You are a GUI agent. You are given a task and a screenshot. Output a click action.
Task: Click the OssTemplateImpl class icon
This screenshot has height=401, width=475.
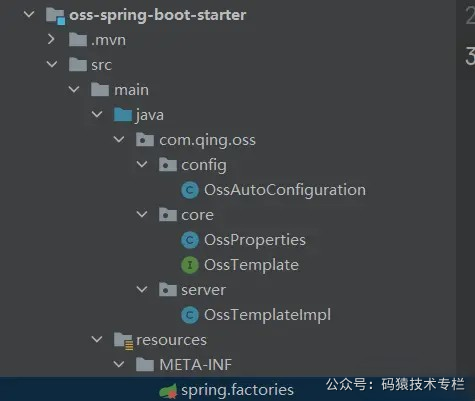[190, 315]
